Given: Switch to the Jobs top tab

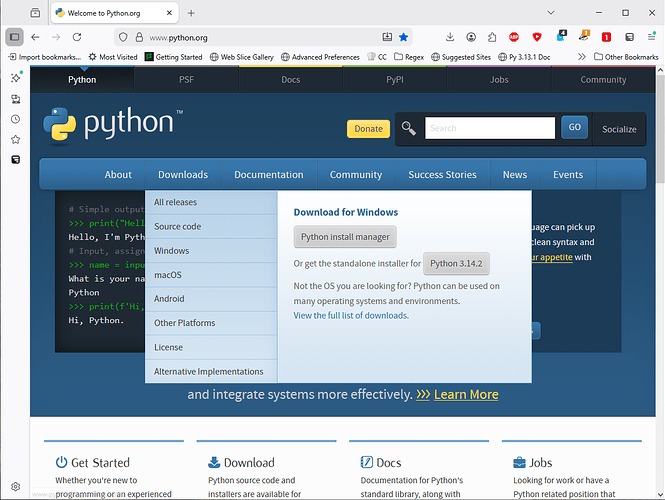Looking at the screenshot, I should click(x=499, y=80).
